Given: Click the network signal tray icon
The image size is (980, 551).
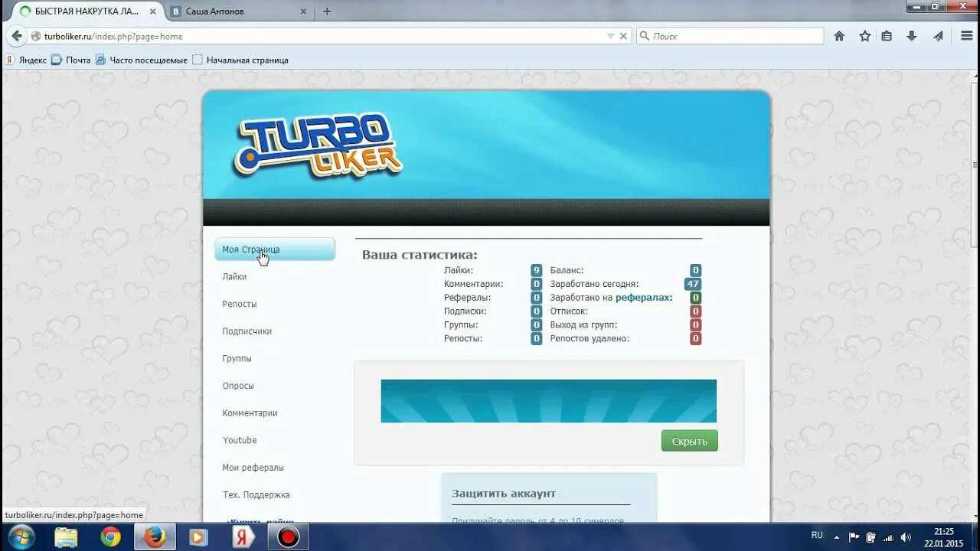Looking at the screenshot, I should 888,536.
